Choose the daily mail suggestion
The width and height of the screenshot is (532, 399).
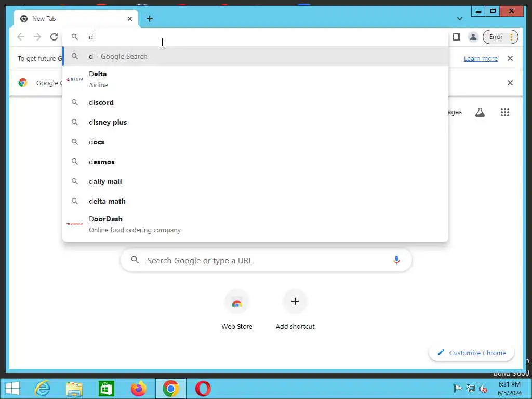255,181
